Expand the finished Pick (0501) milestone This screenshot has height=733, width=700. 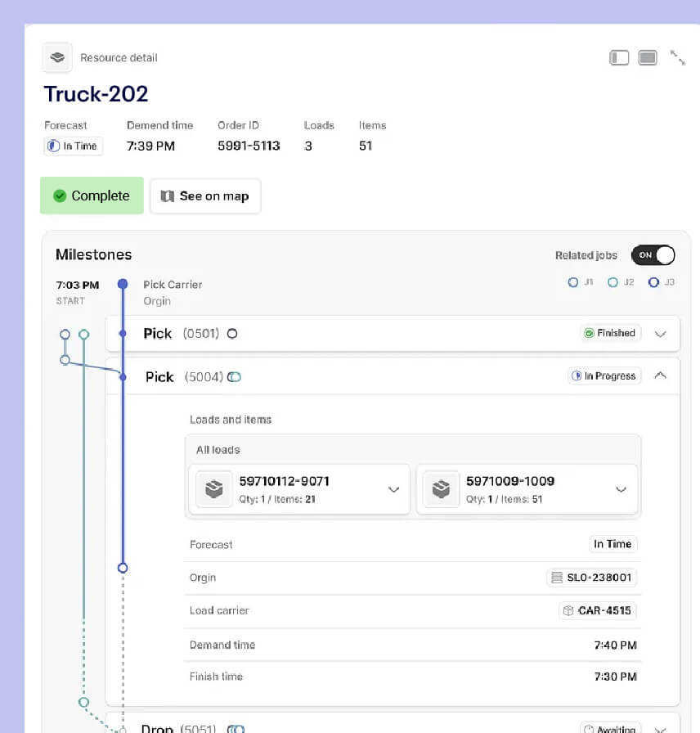[661, 334]
